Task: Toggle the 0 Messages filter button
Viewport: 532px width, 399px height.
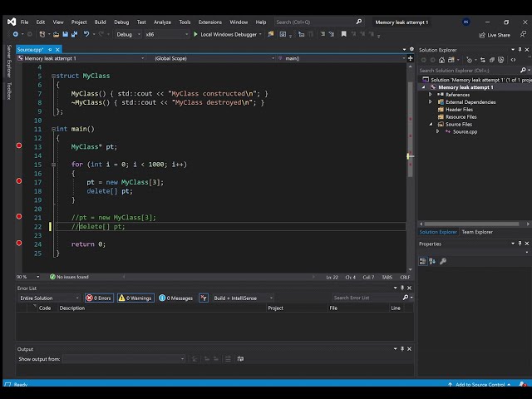Action: (175, 298)
